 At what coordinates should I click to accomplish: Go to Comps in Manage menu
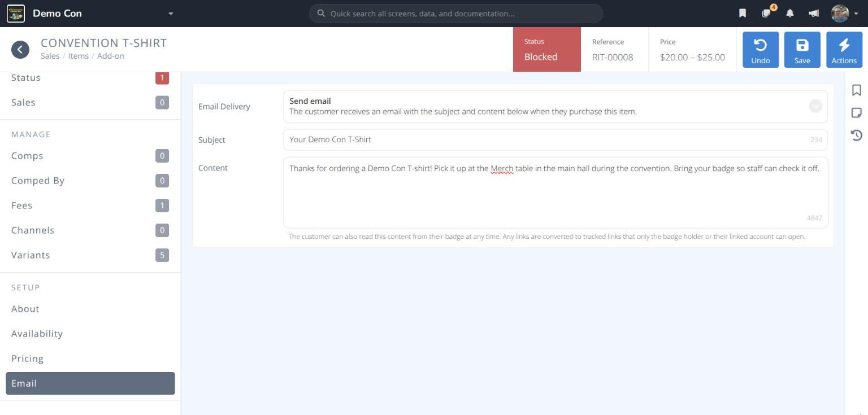[x=90, y=156]
